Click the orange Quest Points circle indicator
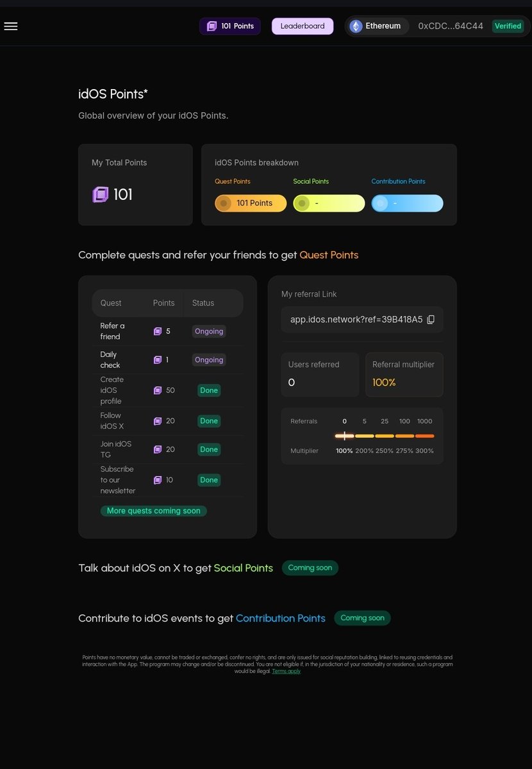This screenshot has width=532, height=769. click(224, 203)
